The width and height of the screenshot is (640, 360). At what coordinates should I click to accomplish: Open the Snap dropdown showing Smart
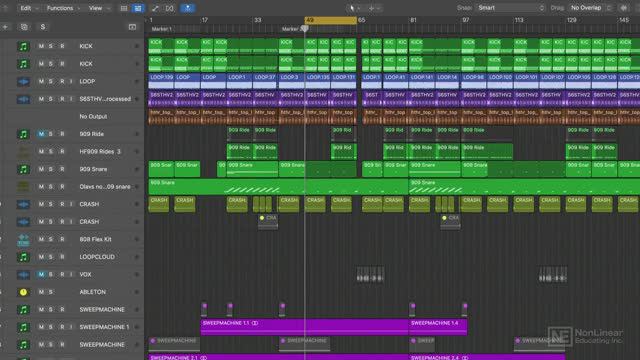click(x=511, y=8)
